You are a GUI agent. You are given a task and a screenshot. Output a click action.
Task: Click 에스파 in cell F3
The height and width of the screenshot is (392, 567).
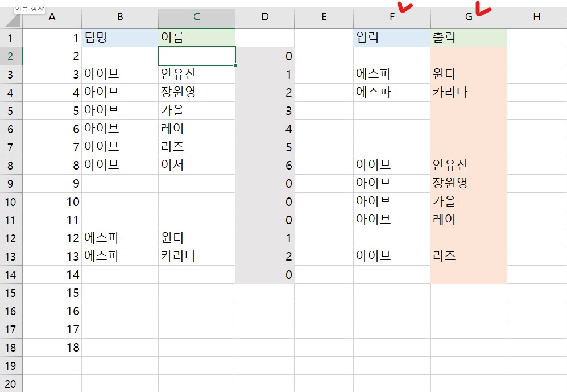(x=392, y=74)
